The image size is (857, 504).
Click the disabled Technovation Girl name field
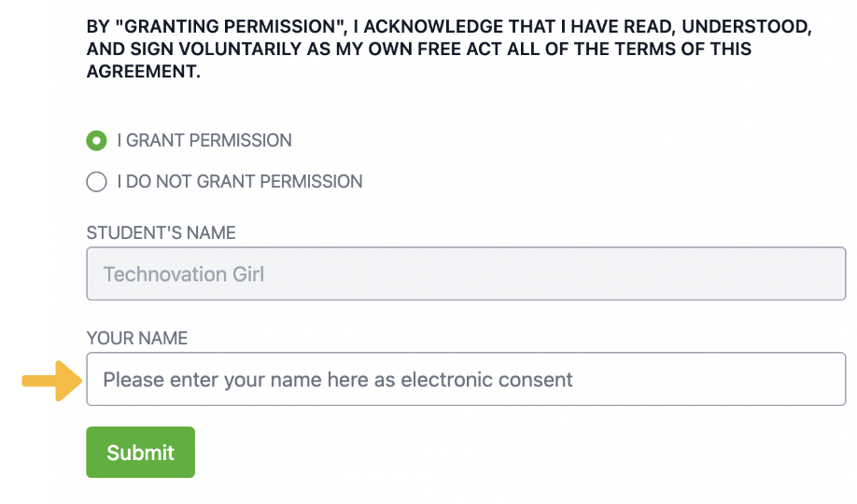click(x=465, y=274)
